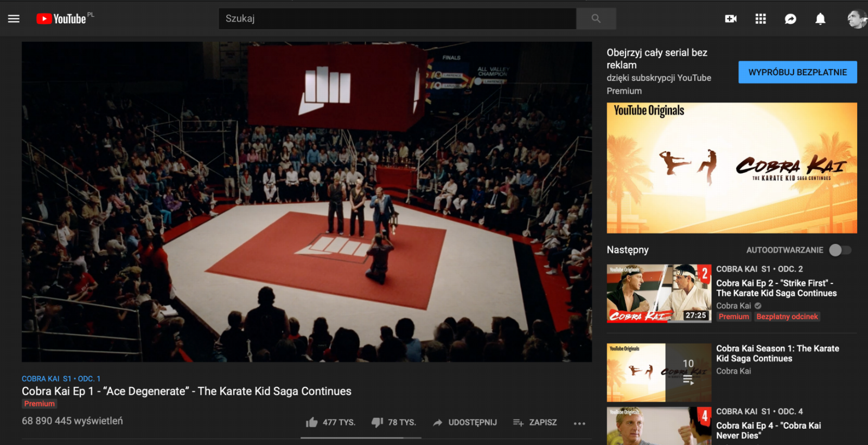Click the UDOSTĘPNIJ share button
This screenshot has height=445, width=868.
click(465, 422)
